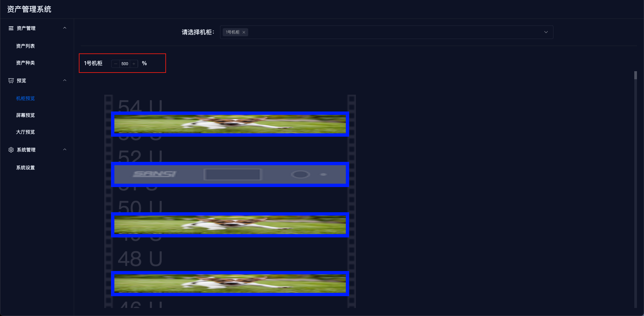Image resolution: width=644 pixels, height=316 pixels.
Task: Select the SANSI device in the rack
Action: click(x=230, y=174)
